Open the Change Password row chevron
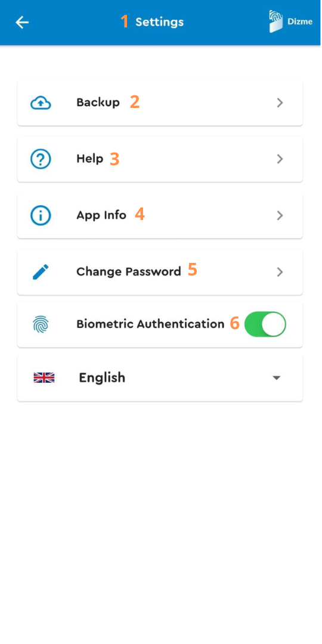 click(x=280, y=272)
